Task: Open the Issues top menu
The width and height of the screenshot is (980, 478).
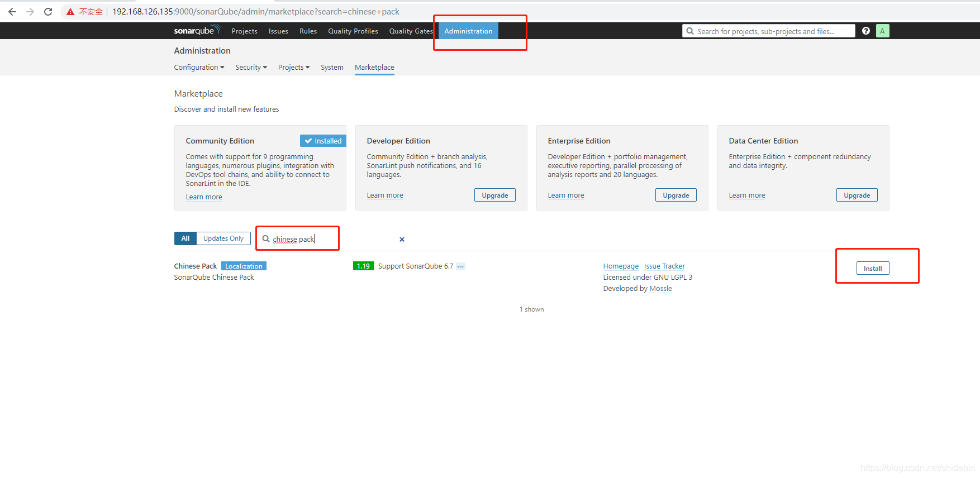Action: (x=278, y=31)
